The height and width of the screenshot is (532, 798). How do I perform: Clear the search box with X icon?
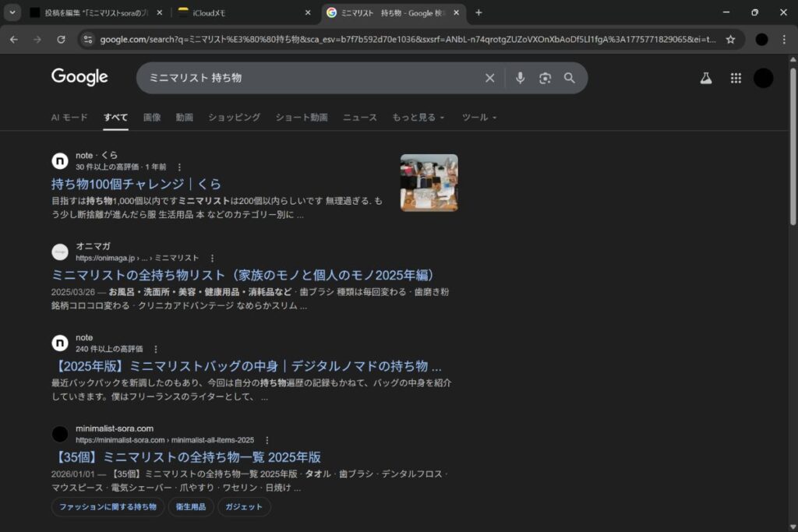pos(489,78)
